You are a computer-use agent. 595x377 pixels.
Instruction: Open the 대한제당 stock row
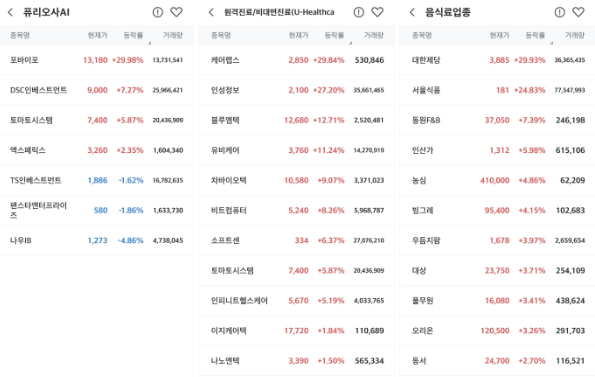tap(497, 60)
